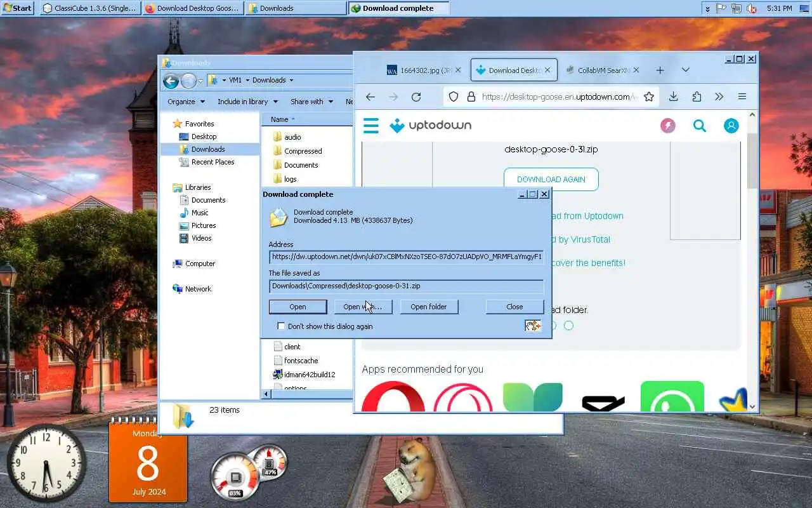The width and height of the screenshot is (812, 508).
Task: Click the WhatsApp recommended app icon
Action: click(672, 397)
